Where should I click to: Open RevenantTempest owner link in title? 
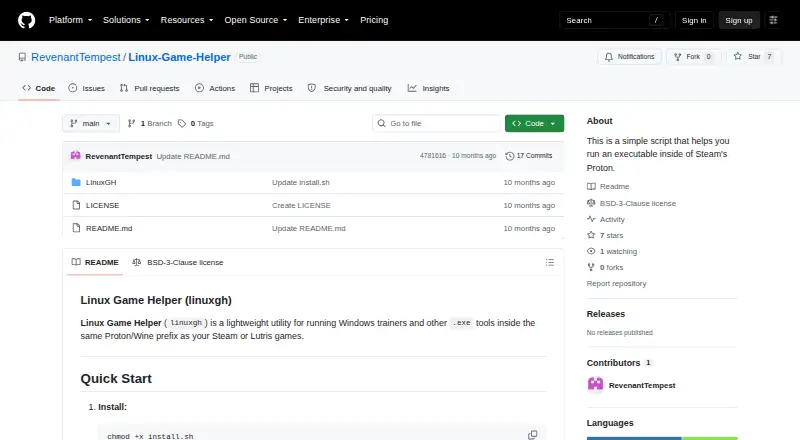tap(76, 57)
